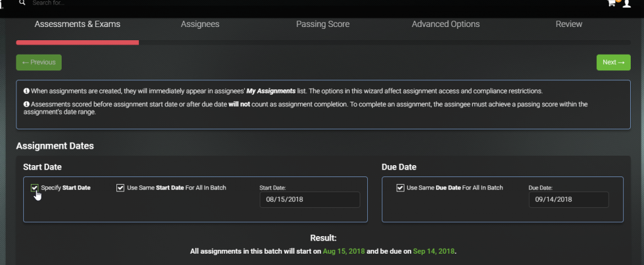This screenshot has width=644, height=265.
Task: Open the Start Date picker field
Action: click(x=309, y=200)
